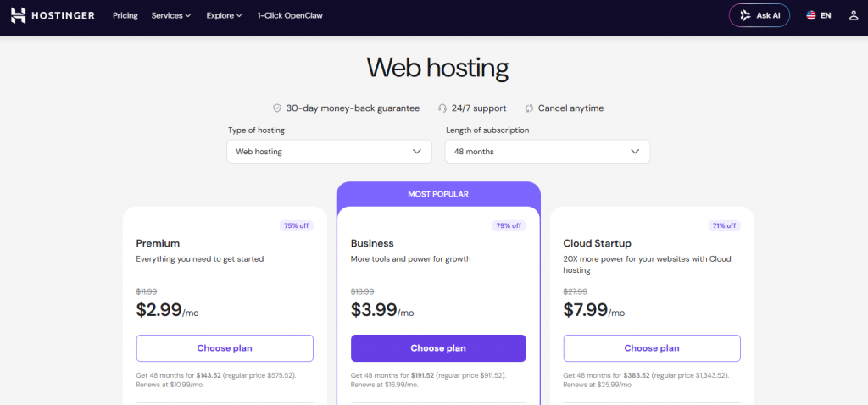Image resolution: width=868 pixels, height=405 pixels.
Task: Click the Hostinger wordmark text
Action: click(63, 15)
